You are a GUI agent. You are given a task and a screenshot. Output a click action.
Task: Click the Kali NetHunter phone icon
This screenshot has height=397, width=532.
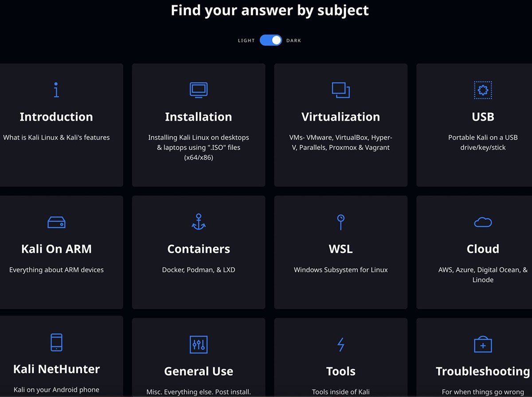point(56,342)
